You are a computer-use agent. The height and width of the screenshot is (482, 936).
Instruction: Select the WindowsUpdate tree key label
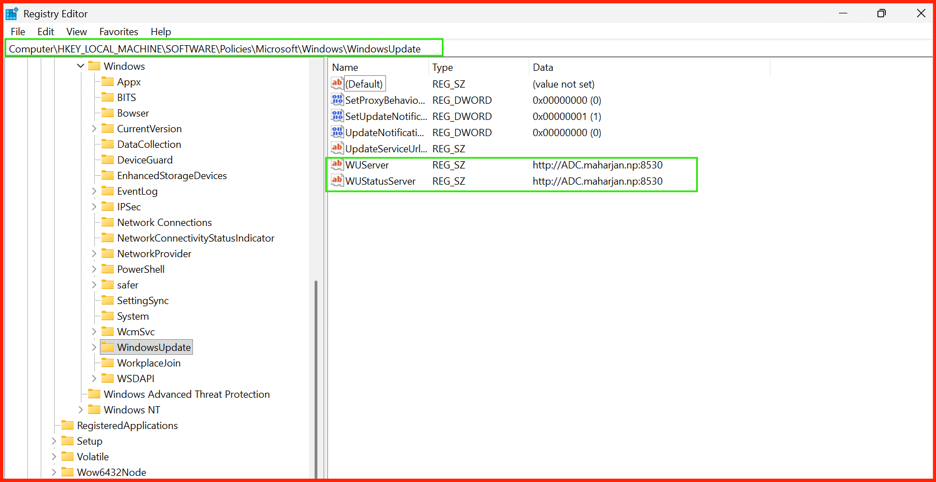(154, 347)
